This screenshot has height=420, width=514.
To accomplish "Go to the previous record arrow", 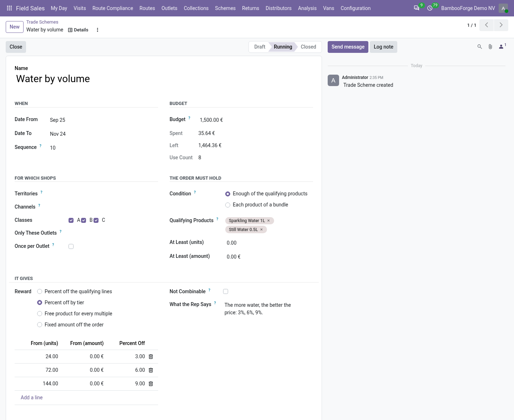I will click(487, 25).
